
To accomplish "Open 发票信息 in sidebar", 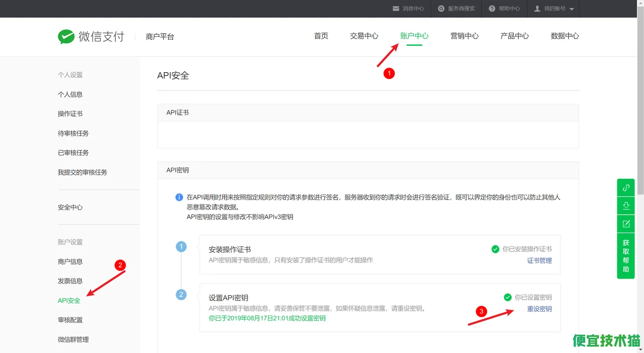I will coord(70,281).
